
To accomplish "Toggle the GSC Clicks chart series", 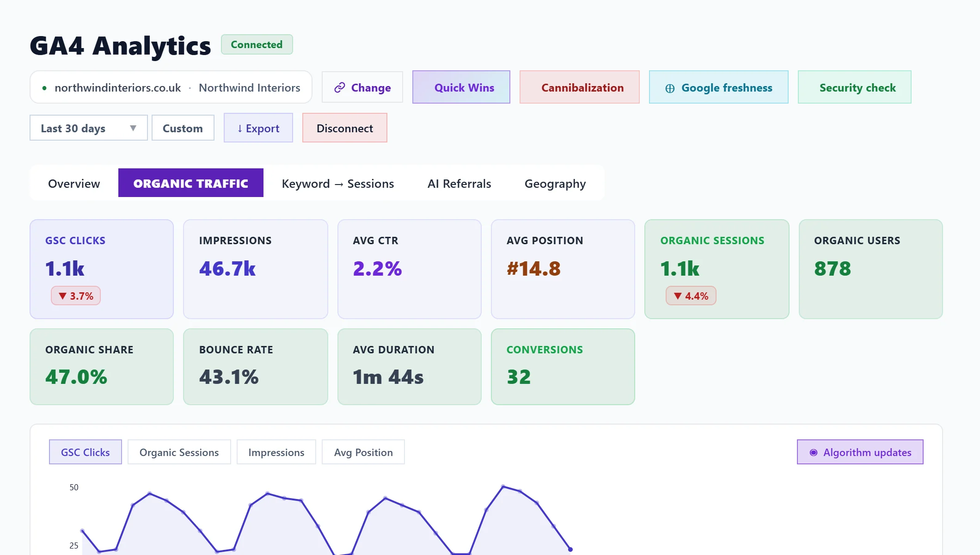I will click(86, 452).
